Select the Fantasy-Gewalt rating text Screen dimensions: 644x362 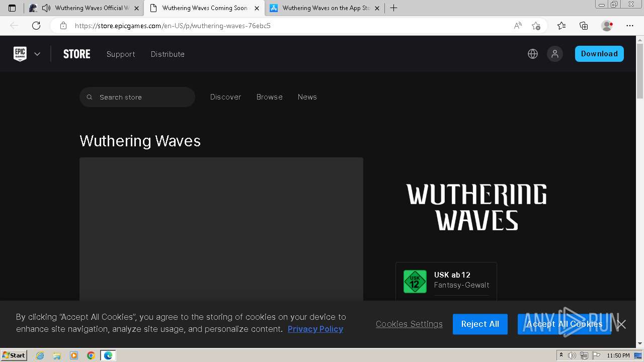[462, 285]
